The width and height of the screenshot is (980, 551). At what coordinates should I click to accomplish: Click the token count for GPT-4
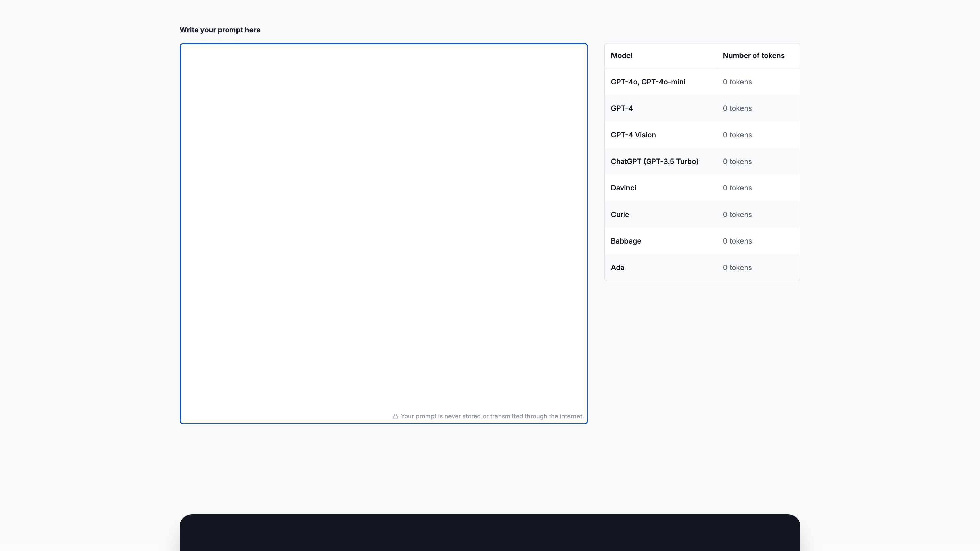[737, 108]
